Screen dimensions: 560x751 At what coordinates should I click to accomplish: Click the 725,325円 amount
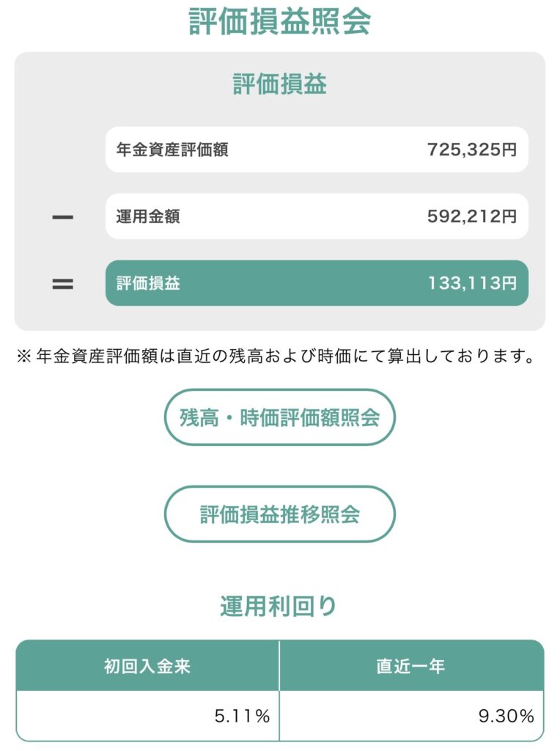[x=472, y=150]
